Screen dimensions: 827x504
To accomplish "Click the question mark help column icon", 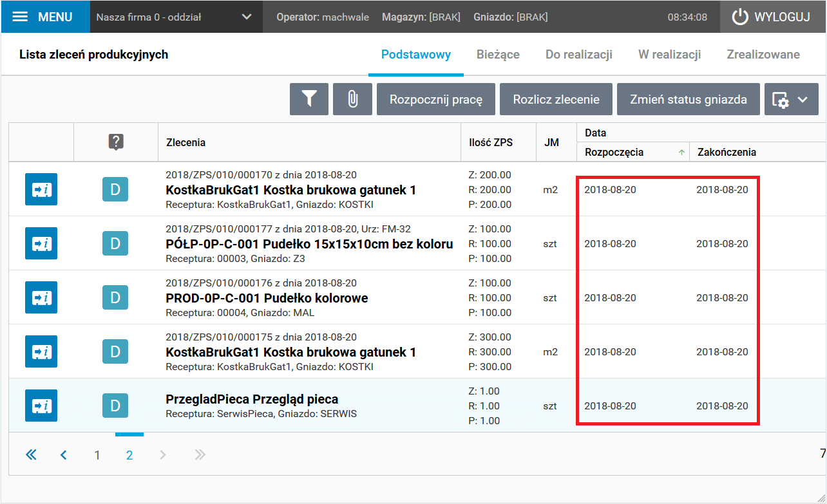I will pos(116,142).
